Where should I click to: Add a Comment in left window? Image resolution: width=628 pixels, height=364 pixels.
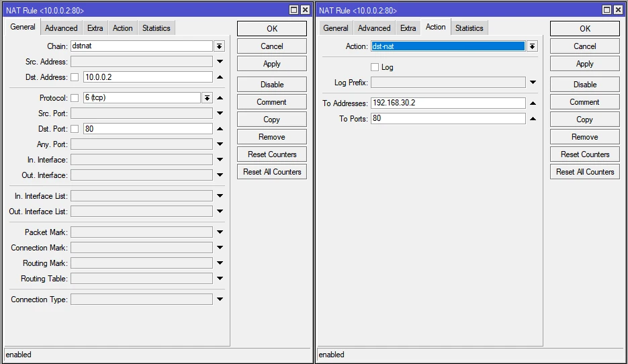(x=272, y=102)
